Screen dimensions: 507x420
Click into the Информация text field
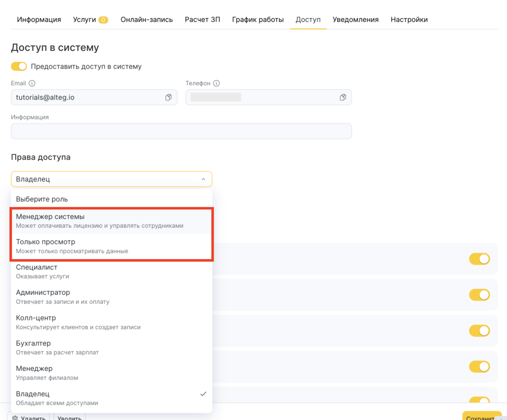181,131
